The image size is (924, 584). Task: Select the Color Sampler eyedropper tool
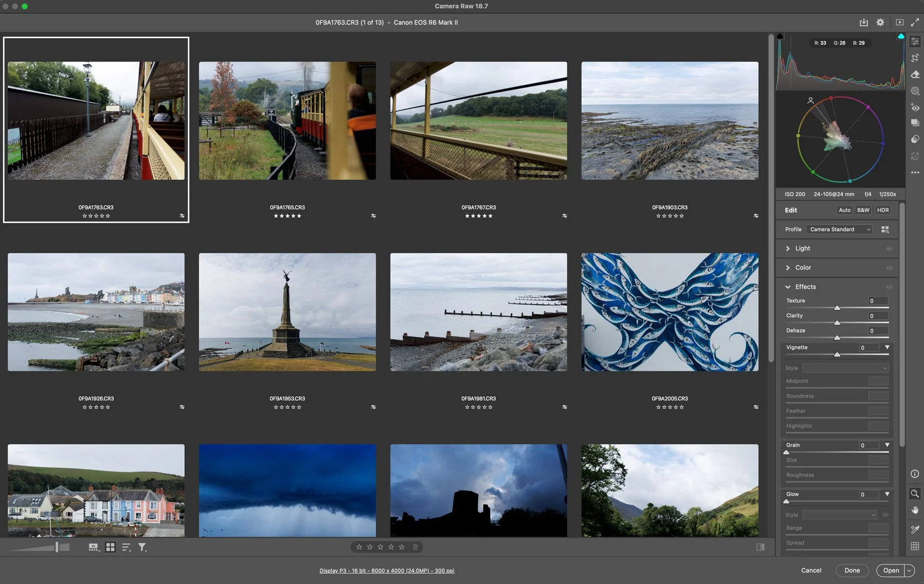[x=915, y=530]
